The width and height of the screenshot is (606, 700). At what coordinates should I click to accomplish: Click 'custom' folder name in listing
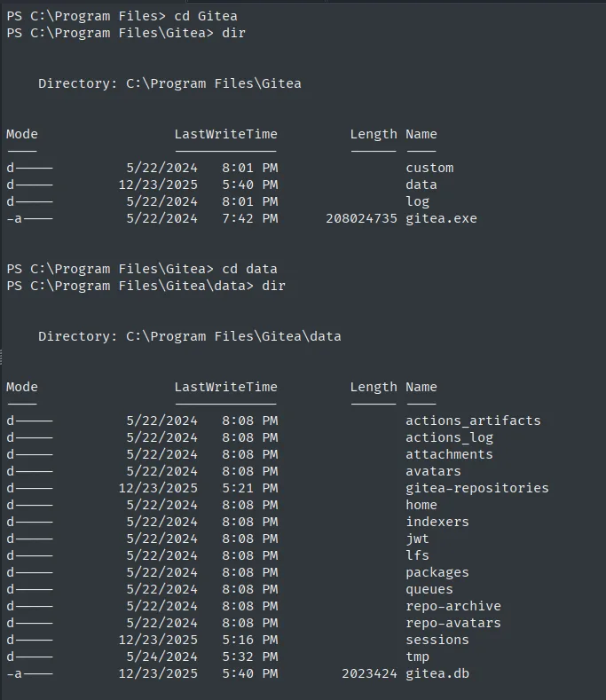click(429, 168)
